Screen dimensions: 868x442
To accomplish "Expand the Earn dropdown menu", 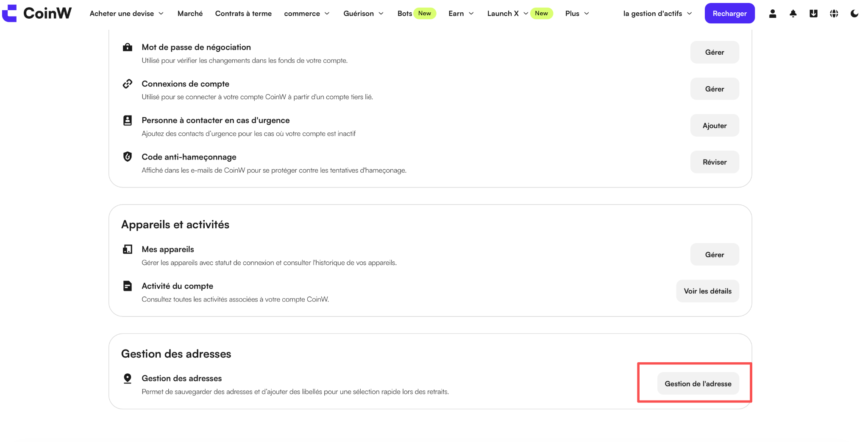I will point(461,14).
